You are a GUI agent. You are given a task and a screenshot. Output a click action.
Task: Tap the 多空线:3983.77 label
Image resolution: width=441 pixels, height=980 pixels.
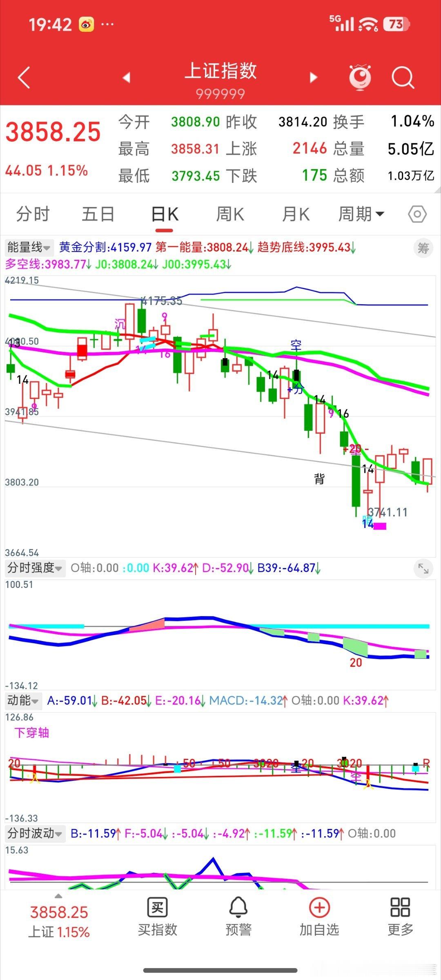tap(48, 265)
